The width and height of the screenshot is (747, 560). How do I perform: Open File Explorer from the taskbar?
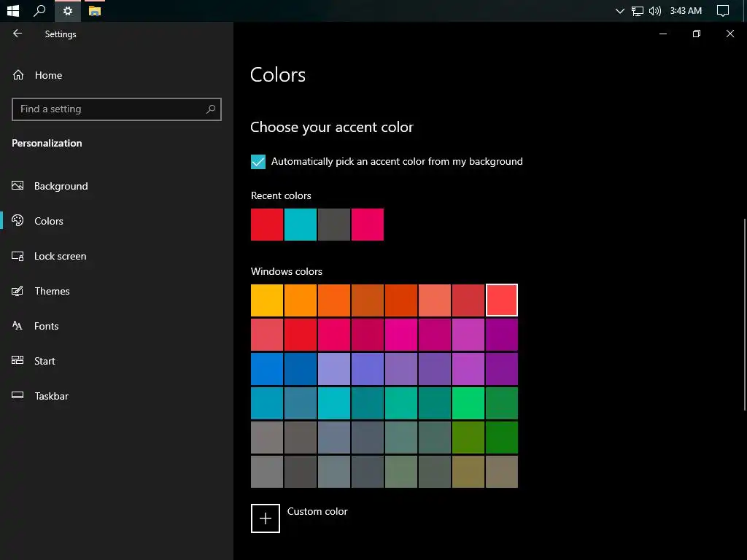pos(95,11)
